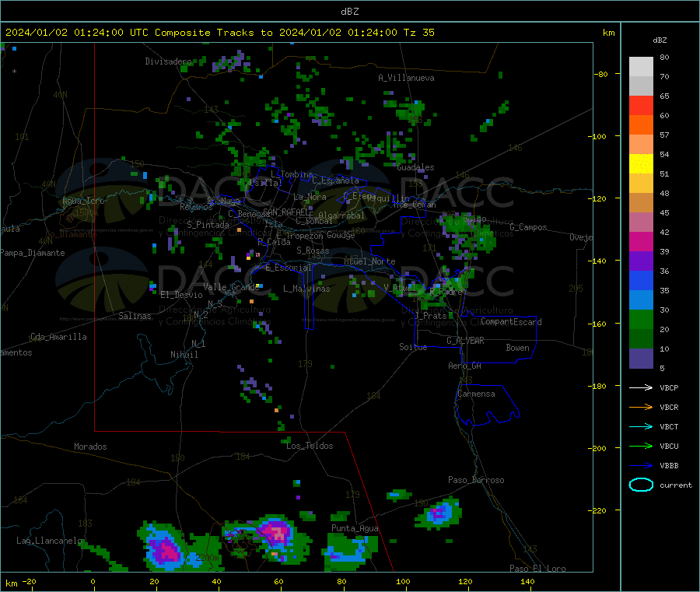Click the -80 km vertical axis tick
700x592 pixels.
click(x=601, y=74)
